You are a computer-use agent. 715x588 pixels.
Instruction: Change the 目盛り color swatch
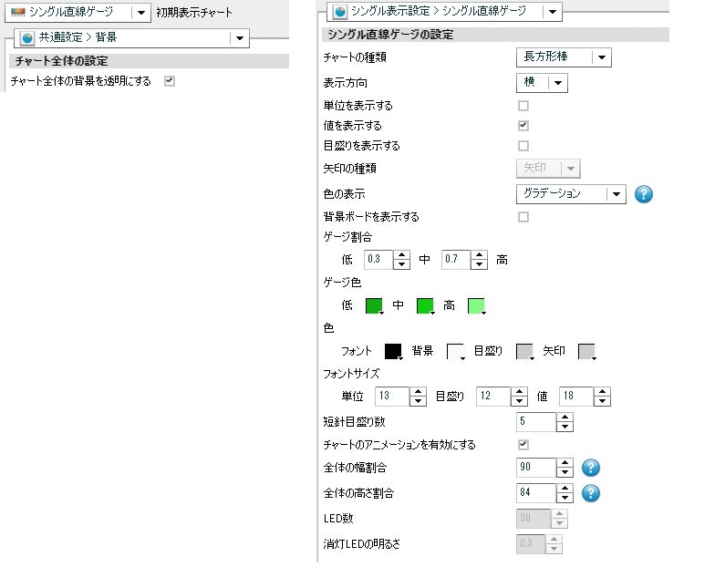point(525,352)
